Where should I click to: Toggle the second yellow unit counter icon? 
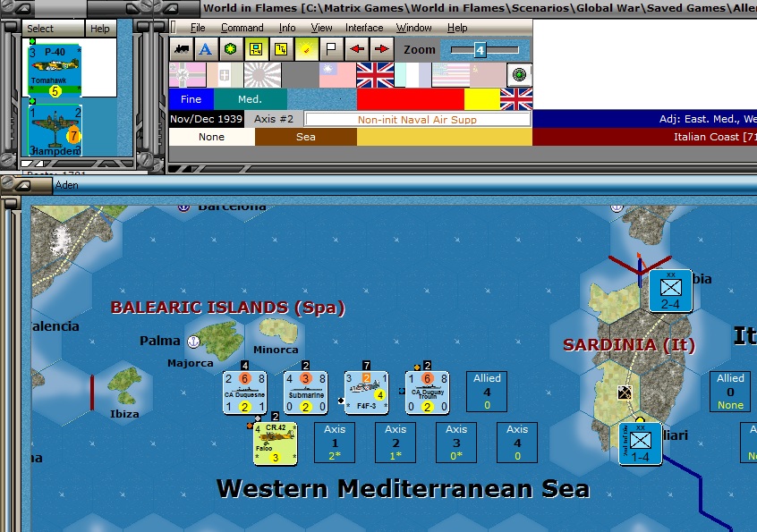[281, 49]
